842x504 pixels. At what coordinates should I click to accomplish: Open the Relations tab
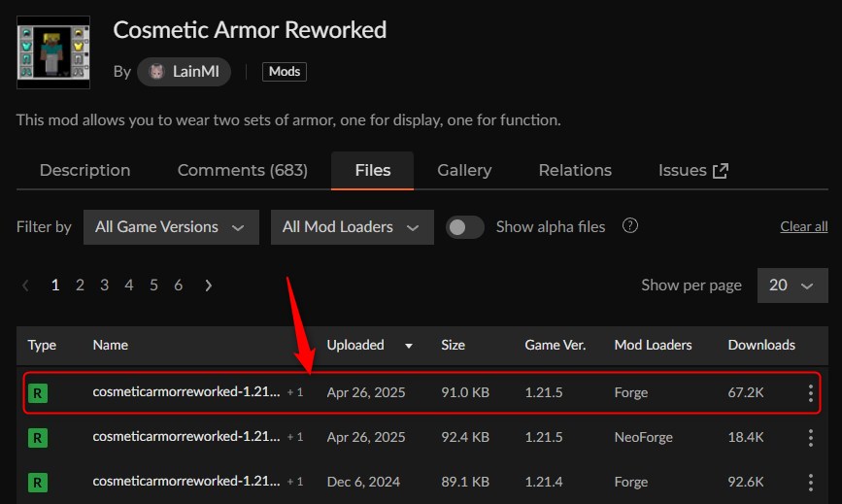coord(575,171)
